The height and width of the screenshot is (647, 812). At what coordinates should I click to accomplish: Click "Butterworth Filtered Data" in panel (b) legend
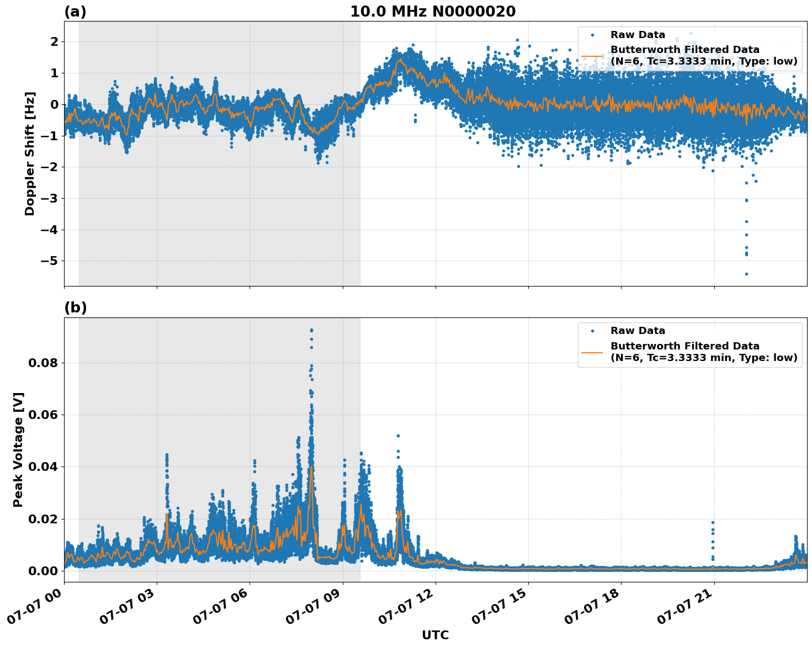(x=685, y=346)
